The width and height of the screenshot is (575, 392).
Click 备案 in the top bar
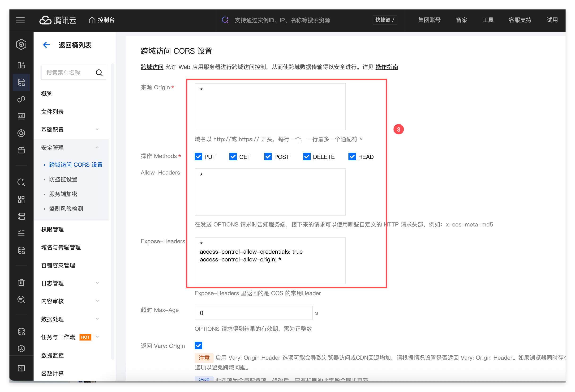(x=462, y=20)
